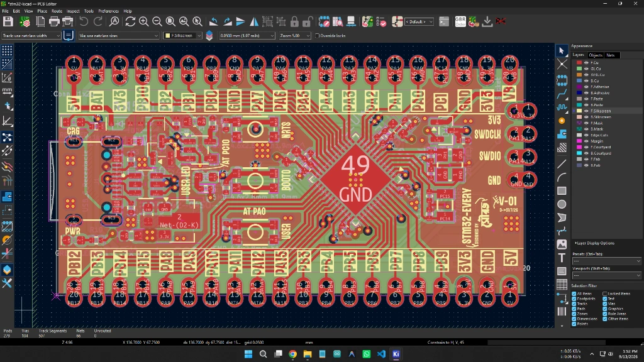Click the Lock padlock icon
The width and height of the screenshot is (644, 362).
pos(294,21)
